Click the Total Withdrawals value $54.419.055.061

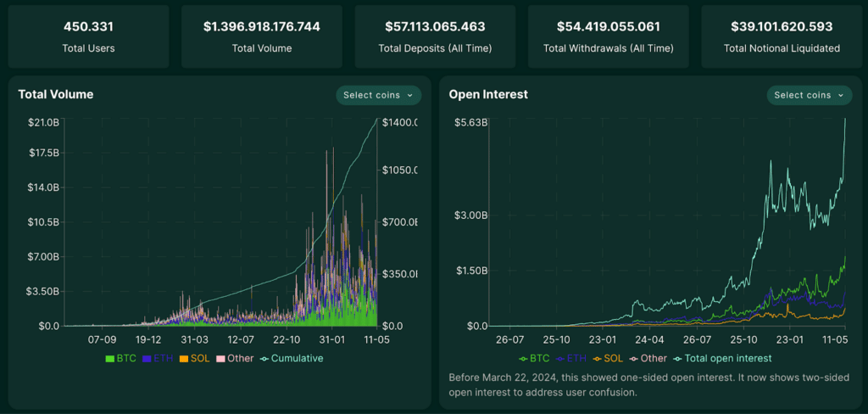(x=609, y=26)
